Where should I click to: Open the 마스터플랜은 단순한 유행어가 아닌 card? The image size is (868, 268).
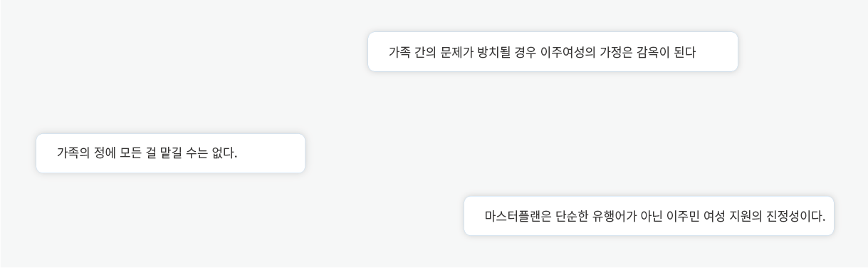pos(649,216)
